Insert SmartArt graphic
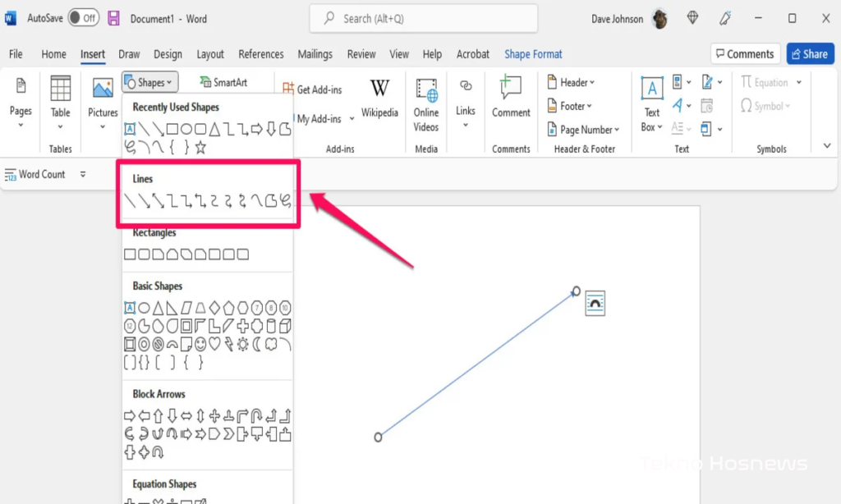This screenshot has height=504, width=841. pos(223,83)
